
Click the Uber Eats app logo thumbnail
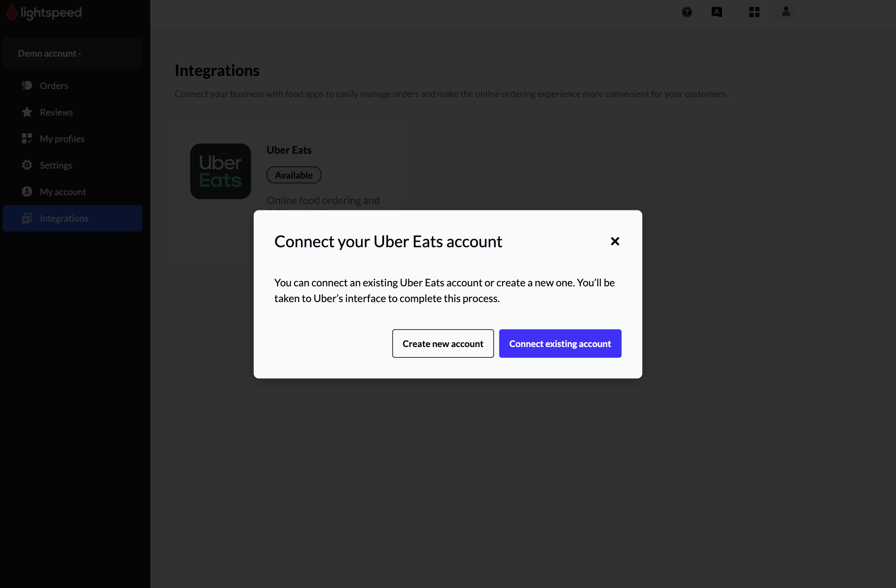pos(220,171)
